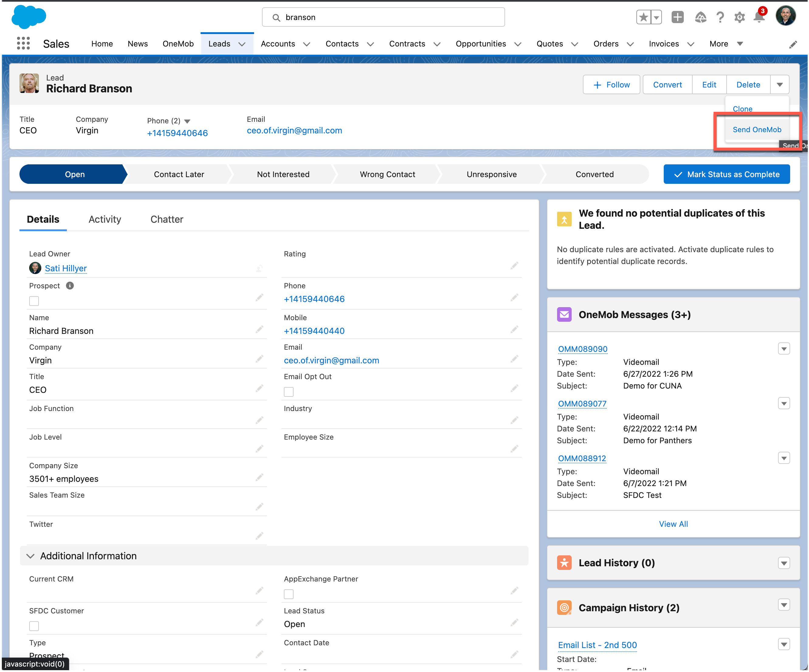Click the OneMob Messages envelope icon

pyautogui.click(x=564, y=315)
